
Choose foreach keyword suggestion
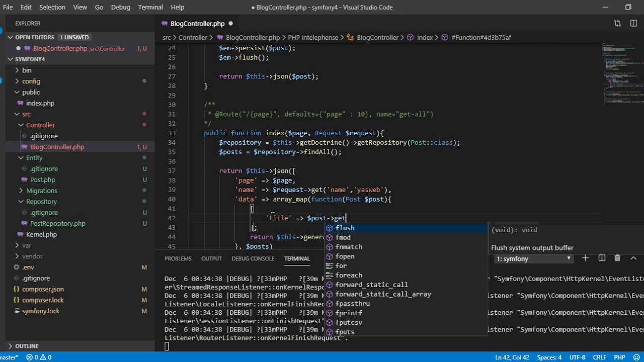click(406, 275)
